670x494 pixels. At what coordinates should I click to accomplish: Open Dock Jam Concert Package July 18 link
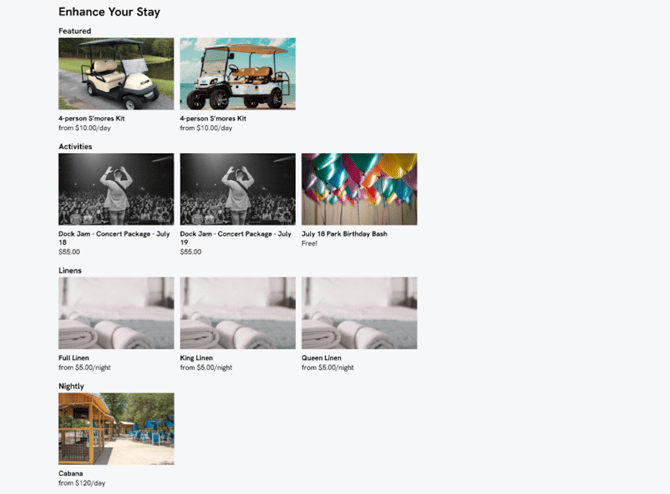pos(114,238)
